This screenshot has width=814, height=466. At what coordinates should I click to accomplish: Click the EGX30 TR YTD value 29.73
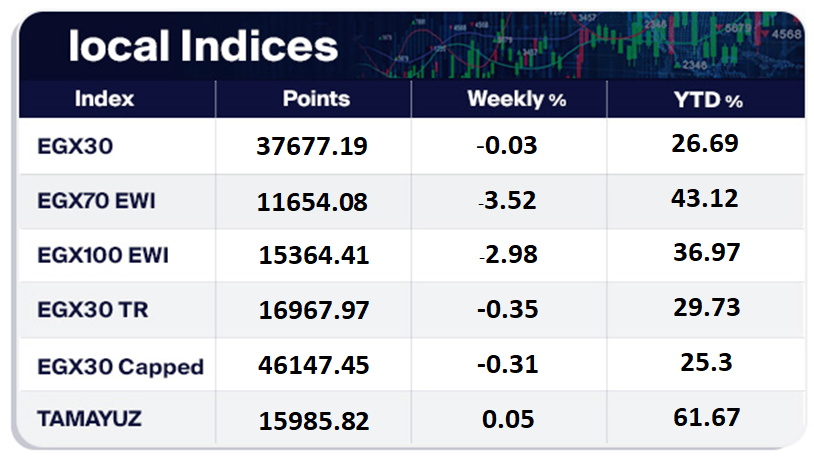pyautogui.click(x=705, y=308)
